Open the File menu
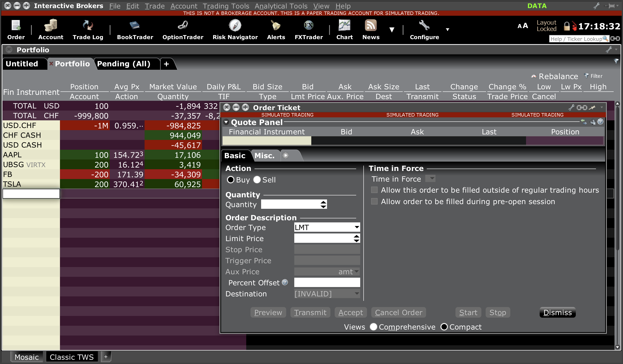This screenshot has width=623, height=364. pos(115,6)
